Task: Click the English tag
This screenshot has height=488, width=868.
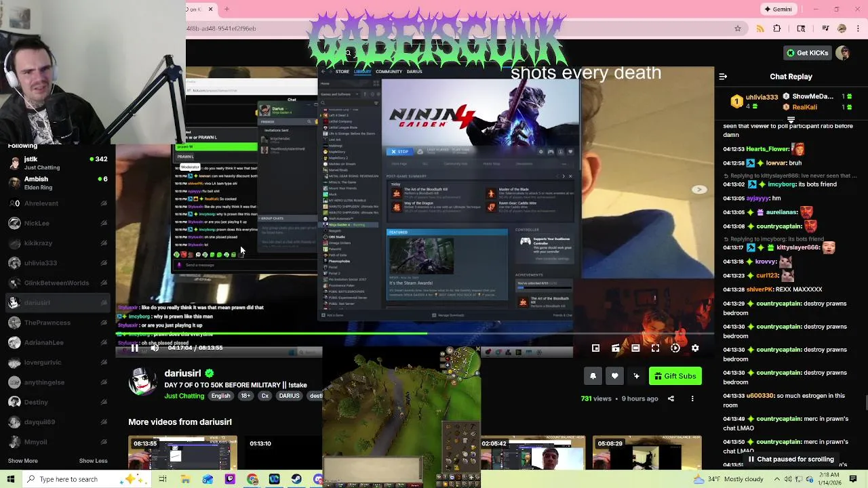Action: point(220,396)
